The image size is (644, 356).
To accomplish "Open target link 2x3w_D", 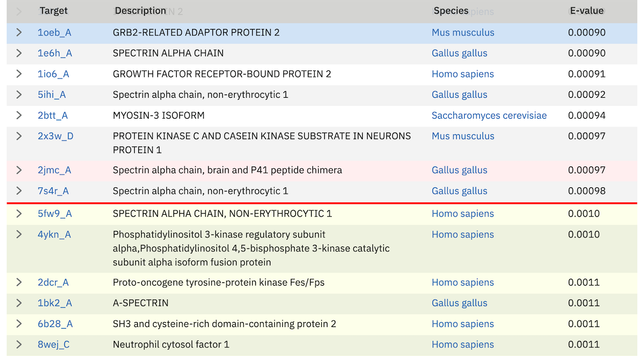I will (x=55, y=136).
